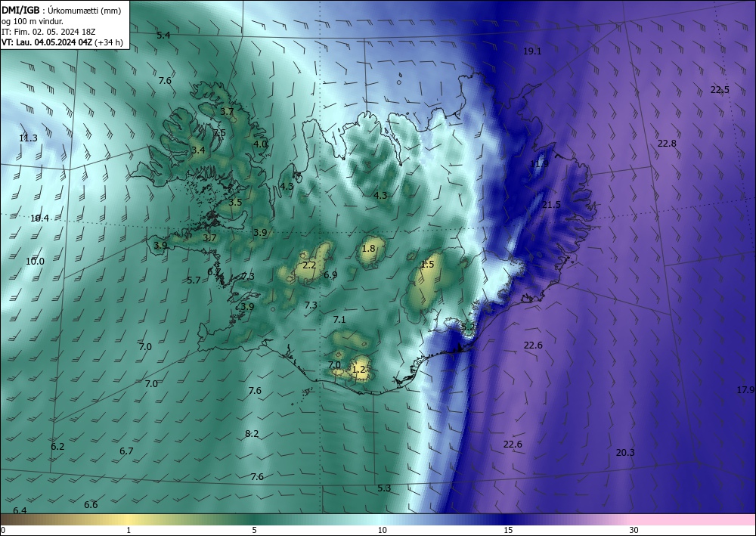Screen dimensions: 756x536
Task: Click the 5.2 value label
Action: pyautogui.click(x=468, y=327)
